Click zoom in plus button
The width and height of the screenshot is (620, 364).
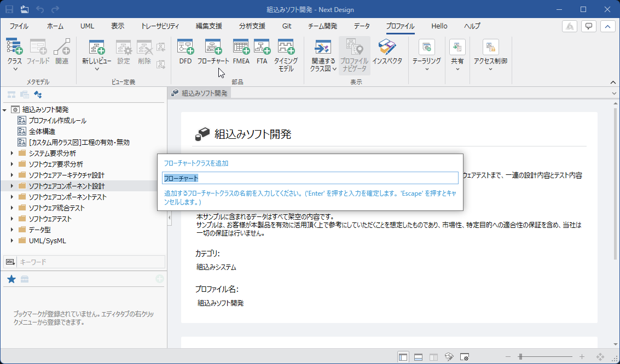coord(582,357)
